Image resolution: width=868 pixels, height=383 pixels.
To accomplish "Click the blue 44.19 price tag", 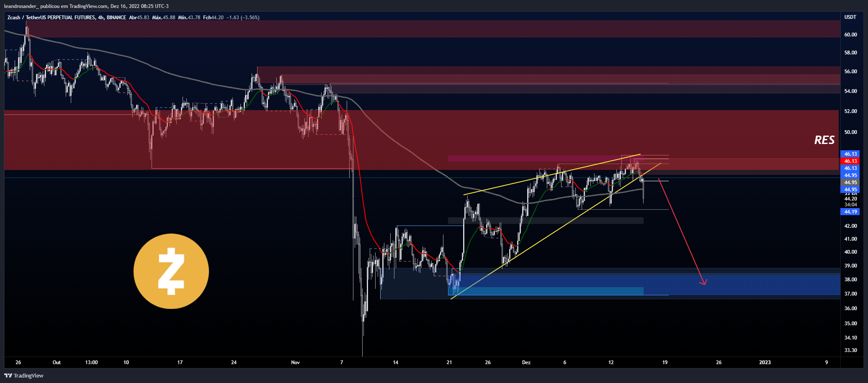I will pyautogui.click(x=850, y=212).
